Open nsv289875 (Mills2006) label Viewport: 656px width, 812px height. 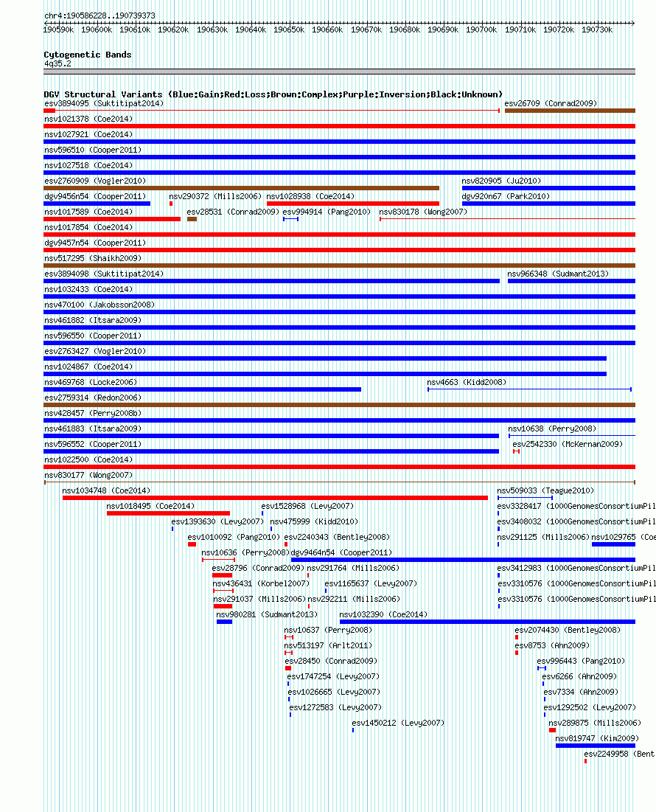[x=594, y=724]
